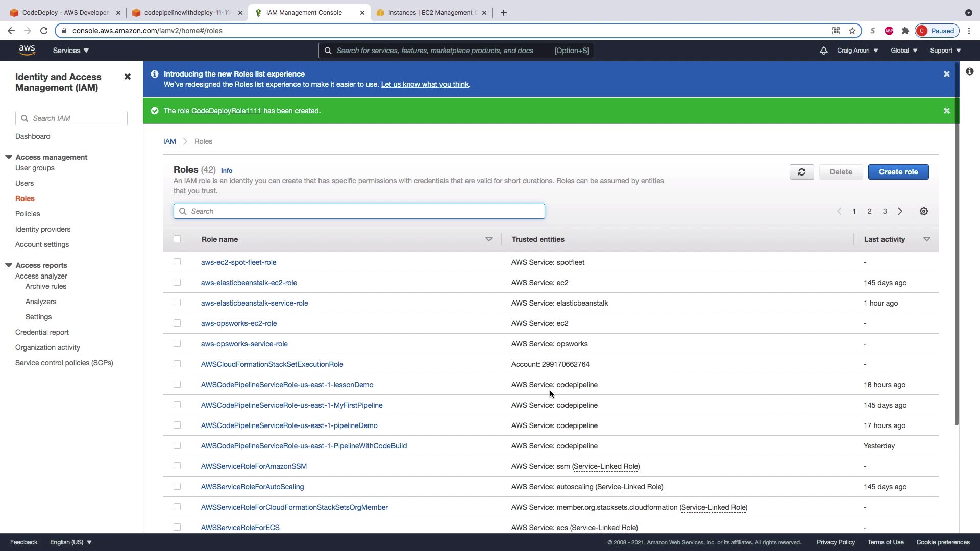Viewport: 980px width, 551px height.
Task: Go to next page of roles arrow
Action: (900, 211)
